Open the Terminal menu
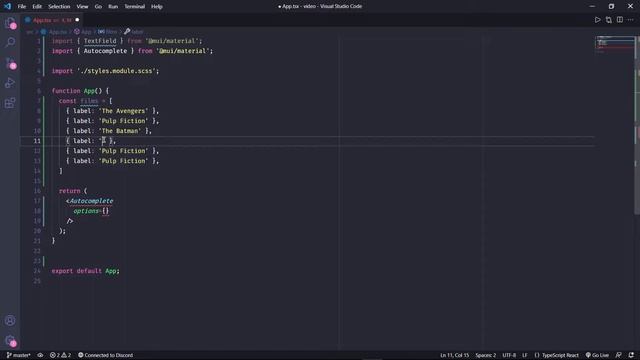The width and height of the screenshot is (640, 360). click(135, 7)
